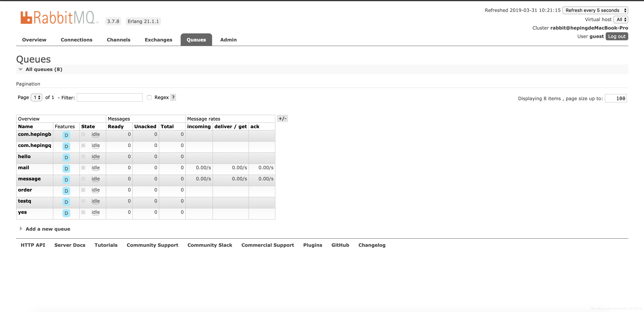Expand the Add a new queue section

(x=45, y=229)
